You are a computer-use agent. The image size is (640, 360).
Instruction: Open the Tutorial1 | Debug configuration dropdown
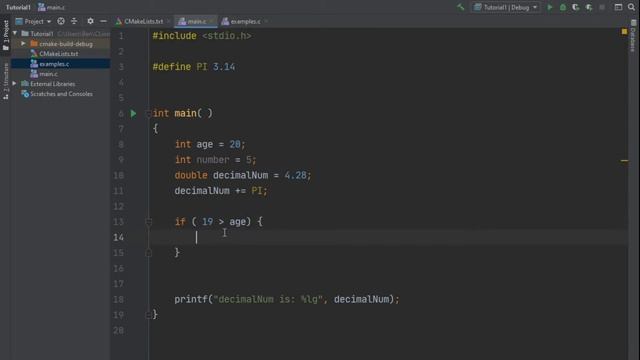506,7
